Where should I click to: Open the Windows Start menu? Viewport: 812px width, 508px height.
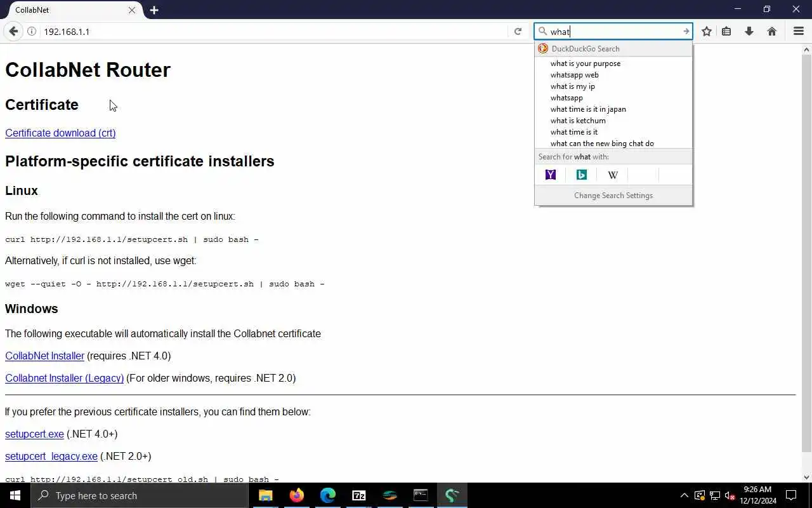point(15,495)
